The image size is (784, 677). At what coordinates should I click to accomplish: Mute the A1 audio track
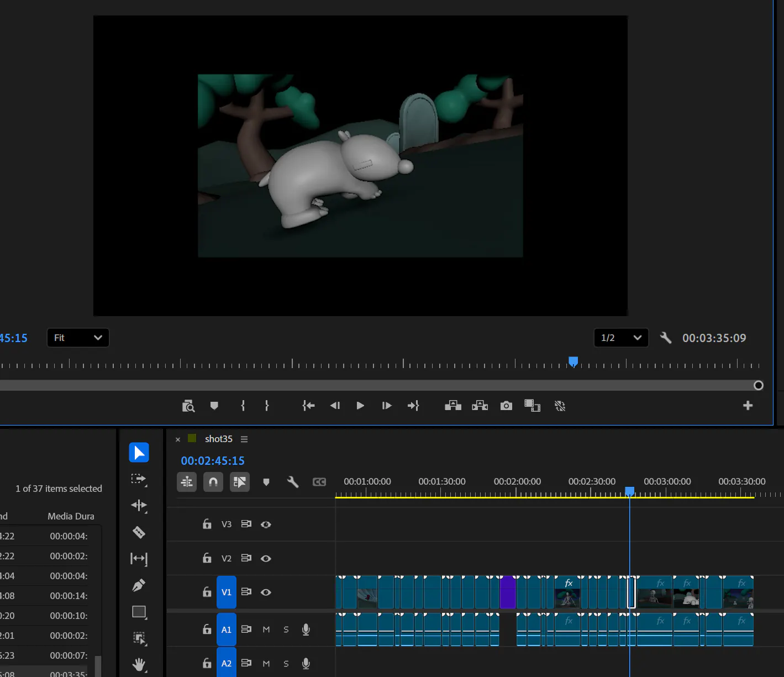pyautogui.click(x=266, y=629)
